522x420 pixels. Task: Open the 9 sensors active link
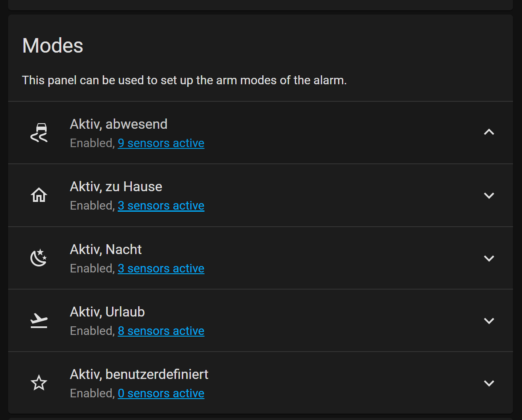[161, 143]
